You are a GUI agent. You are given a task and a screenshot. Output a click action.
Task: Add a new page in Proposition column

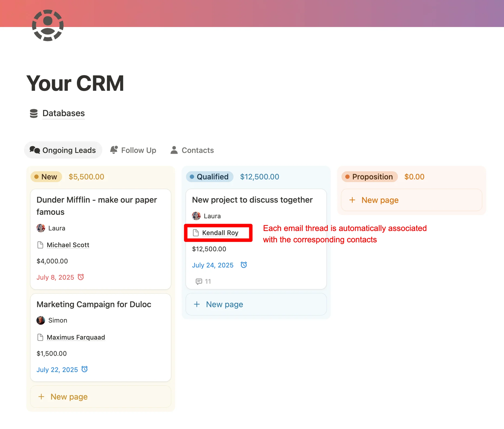pyautogui.click(x=380, y=200)
